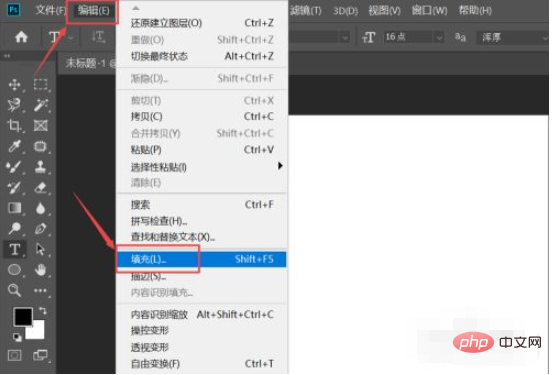The width and height of the screenshot is (552, 375).
Task: Reset default foreground and background colors
Action: tap(17, 337)
